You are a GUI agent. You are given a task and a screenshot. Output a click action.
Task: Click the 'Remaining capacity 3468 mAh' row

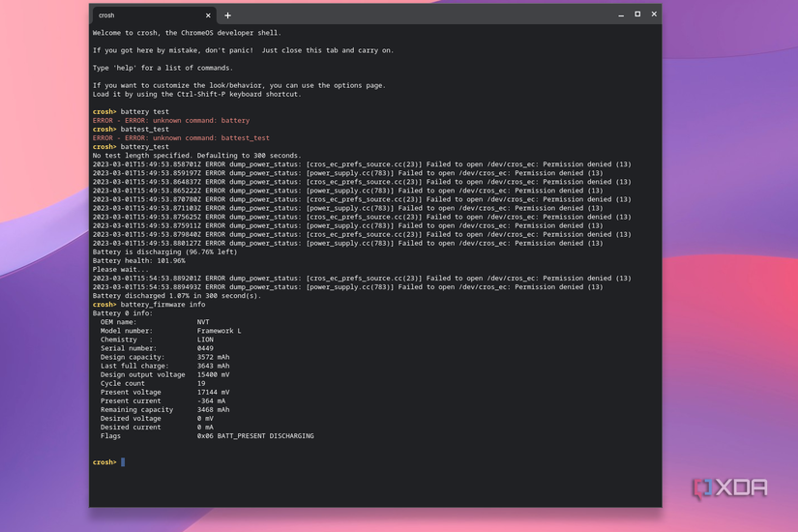(x=164, y=409)
